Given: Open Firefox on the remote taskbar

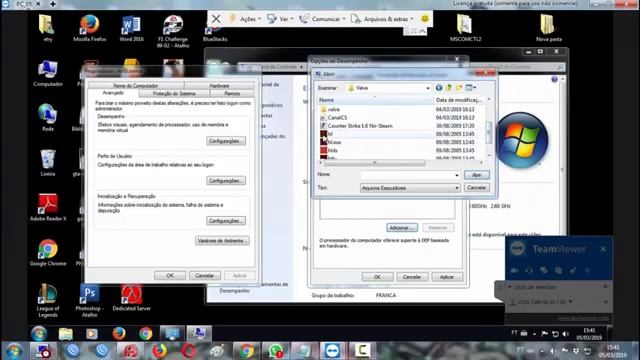Looking at the screenshot, I should click(119, 333).
